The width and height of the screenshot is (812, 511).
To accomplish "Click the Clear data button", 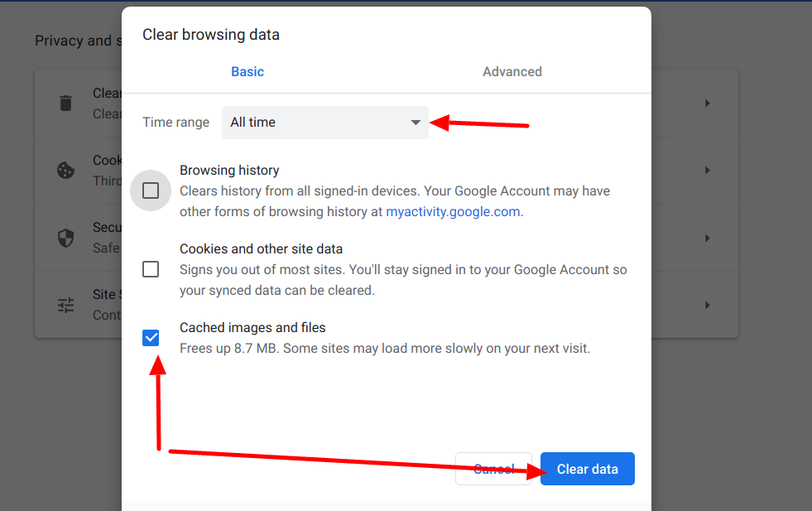I will coord(587,469).
